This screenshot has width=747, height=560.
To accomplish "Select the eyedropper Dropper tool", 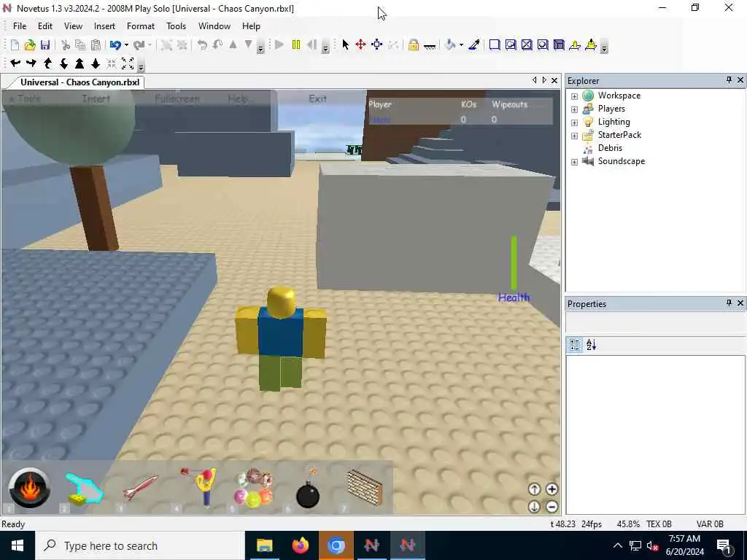I will [474, 44].
